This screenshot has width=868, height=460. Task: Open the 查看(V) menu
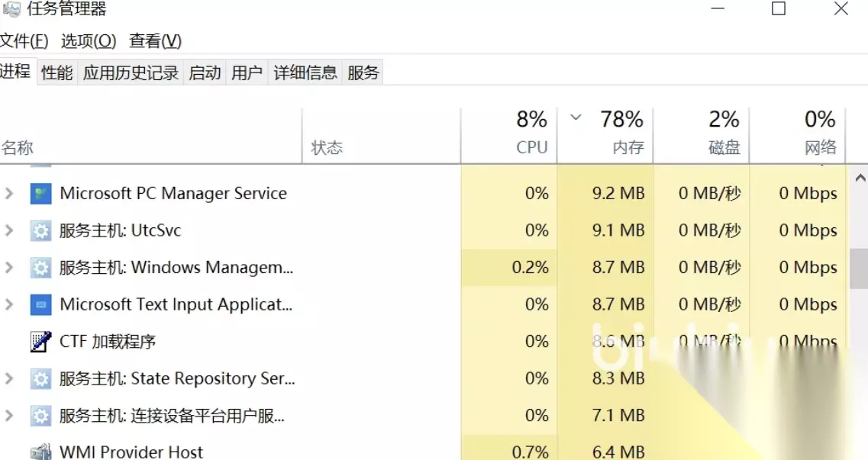point(155,40)
